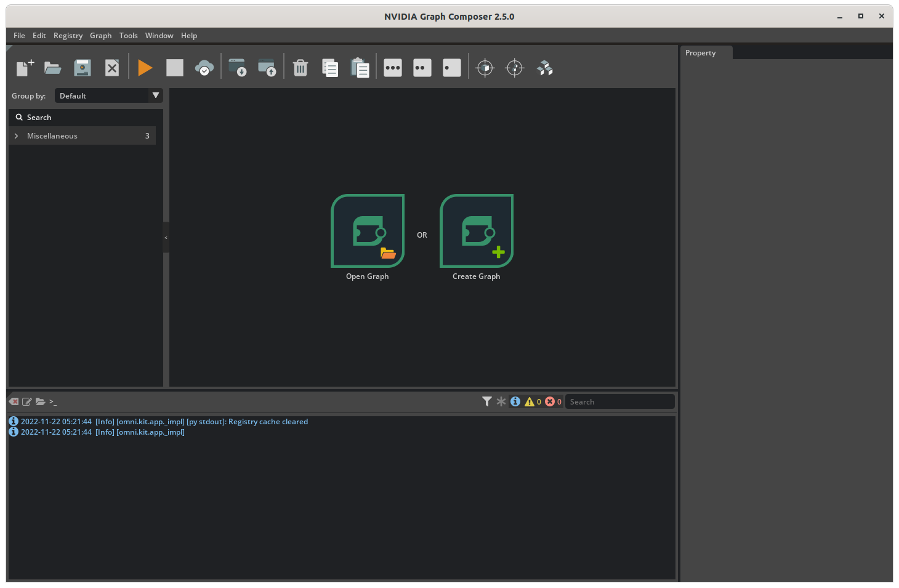Viewport: 899px width, 588px height.
Task: Click the large Open Graph tile
Action: pyautogui.click(x=368, y=231)
